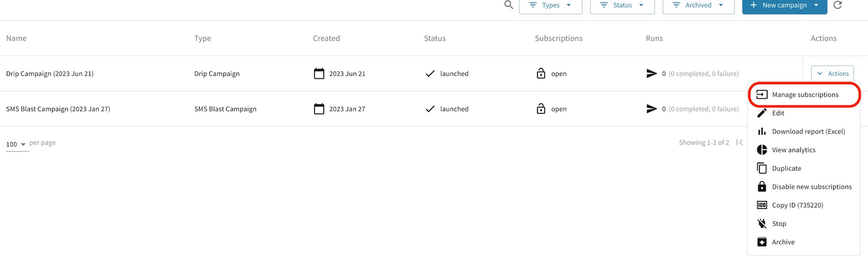The image size is (868, 259).
Task: Click the search magnifier icon
Action: [x=509, y=5]
